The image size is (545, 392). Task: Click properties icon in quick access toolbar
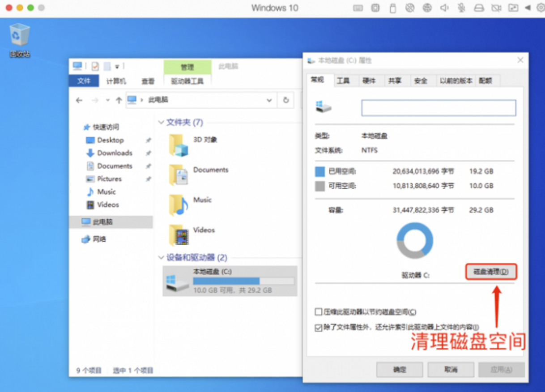(x=95, y=66)
